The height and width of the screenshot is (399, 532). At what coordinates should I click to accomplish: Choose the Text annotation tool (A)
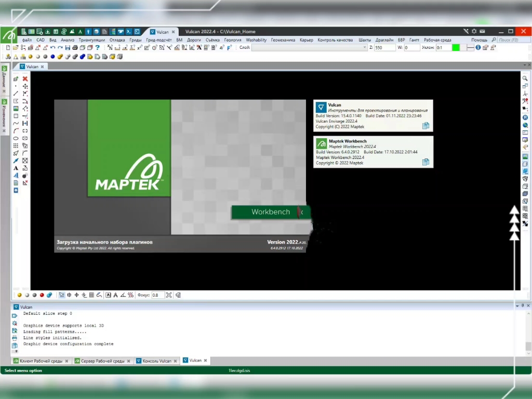click(15, 167)
